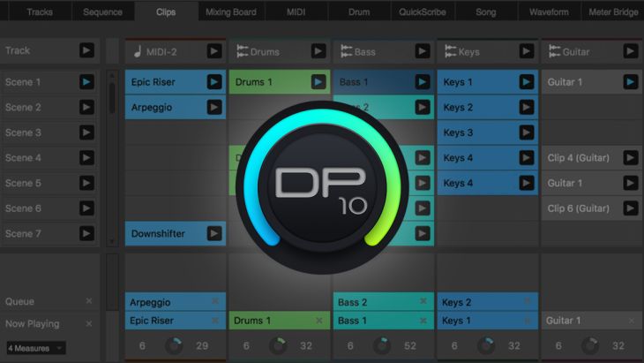Clear the Now Playing row
This screenshot has height=363, width=644.
(x=89, y=324)
